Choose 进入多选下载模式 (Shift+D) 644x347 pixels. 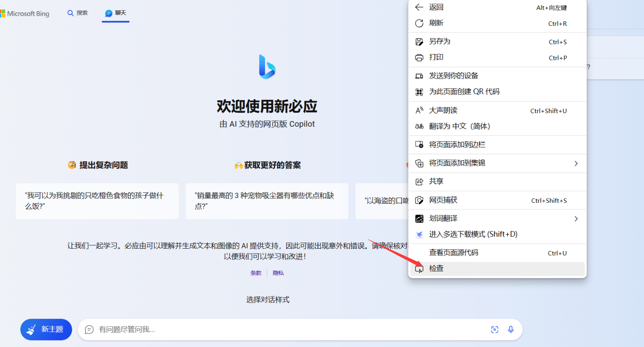(x=497, y=234)
